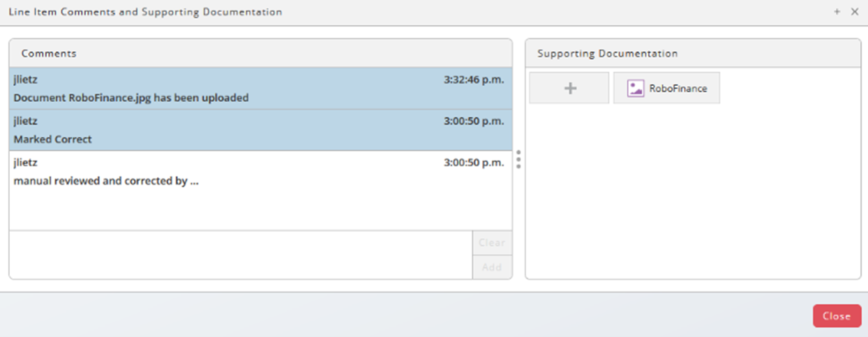The height and width of the screenshot is (337, 868).
Task: Select the RoboFinance document label
Action: click(x=678, y=89)
